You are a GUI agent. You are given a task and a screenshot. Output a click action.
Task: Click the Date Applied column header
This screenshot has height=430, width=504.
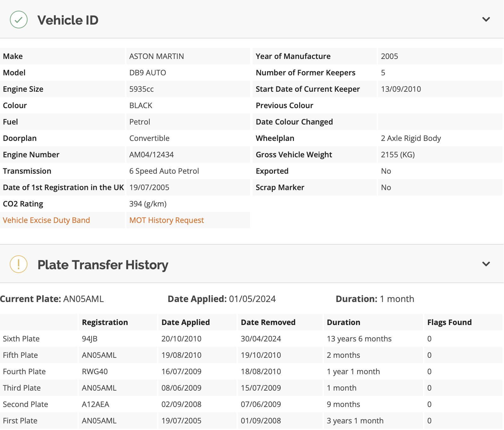[x=186, y=322]
